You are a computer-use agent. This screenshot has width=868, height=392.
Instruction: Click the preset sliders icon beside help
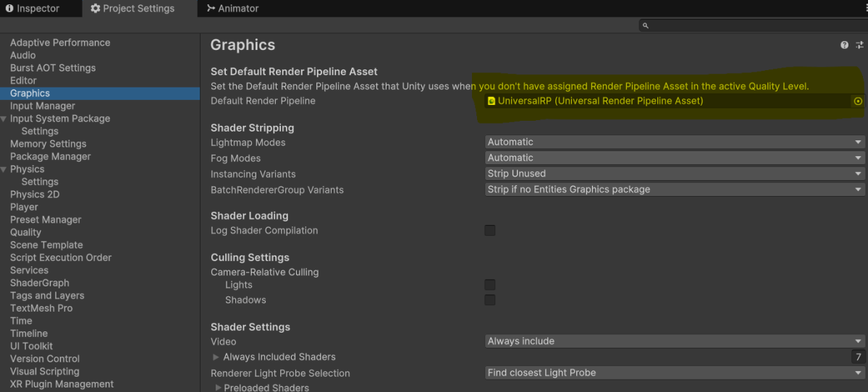tap(860, 46)
